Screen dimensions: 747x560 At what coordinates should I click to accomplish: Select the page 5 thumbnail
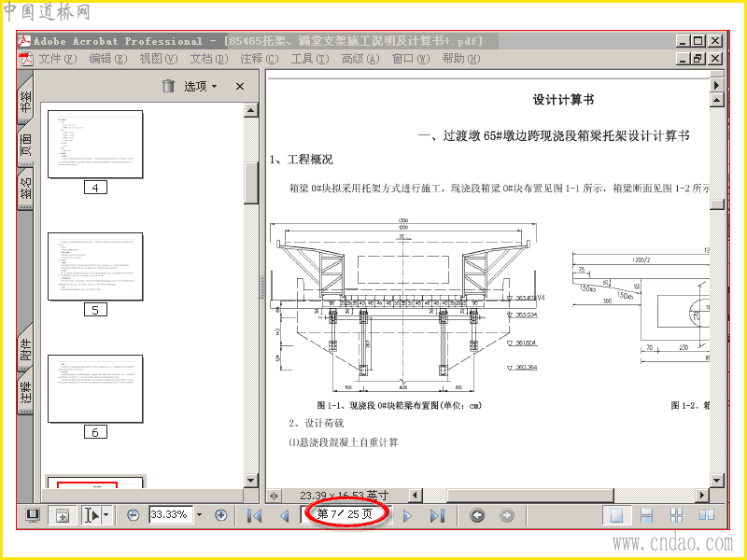tap(95, 267)
